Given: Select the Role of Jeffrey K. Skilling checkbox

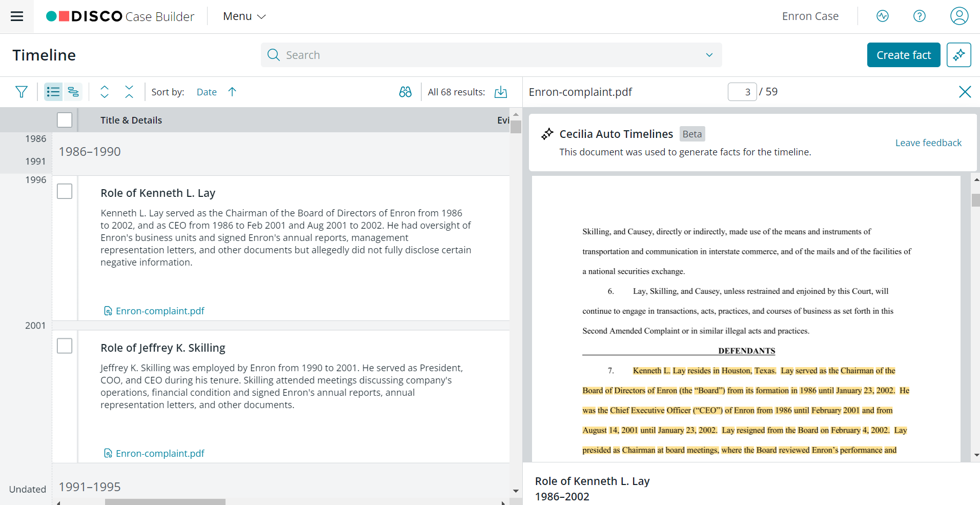Looking at the screenshot, I should [65, 346].
